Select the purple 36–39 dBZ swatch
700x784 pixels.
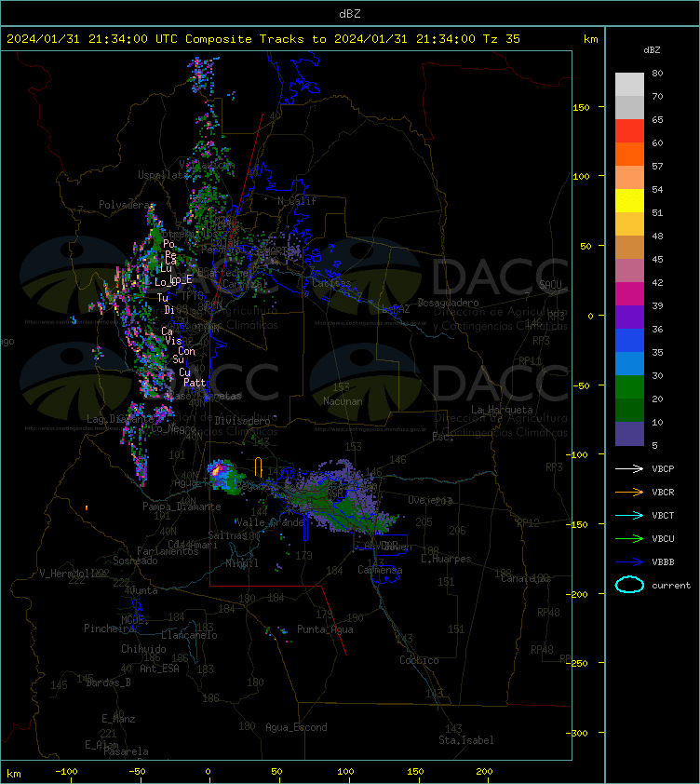tap(629, 317)
